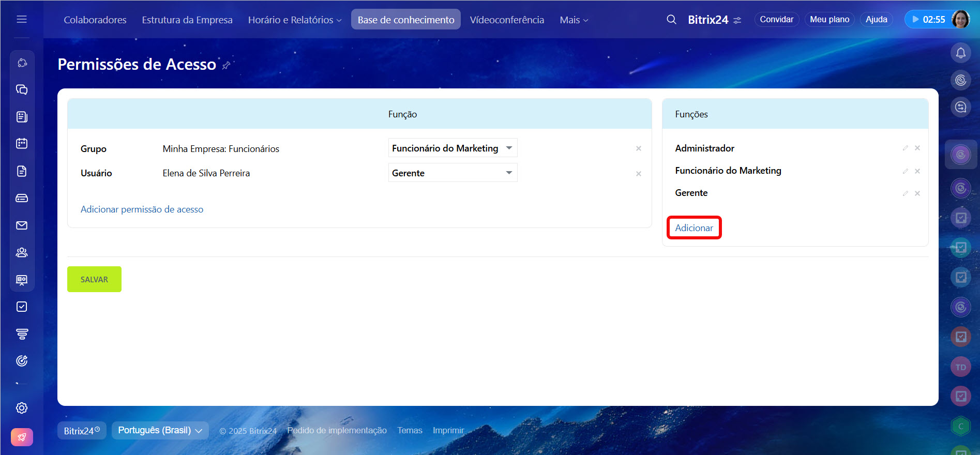The width and height of the screenshot is (980, 455).
Task: Expand the Mais menu
Action: 574,20
